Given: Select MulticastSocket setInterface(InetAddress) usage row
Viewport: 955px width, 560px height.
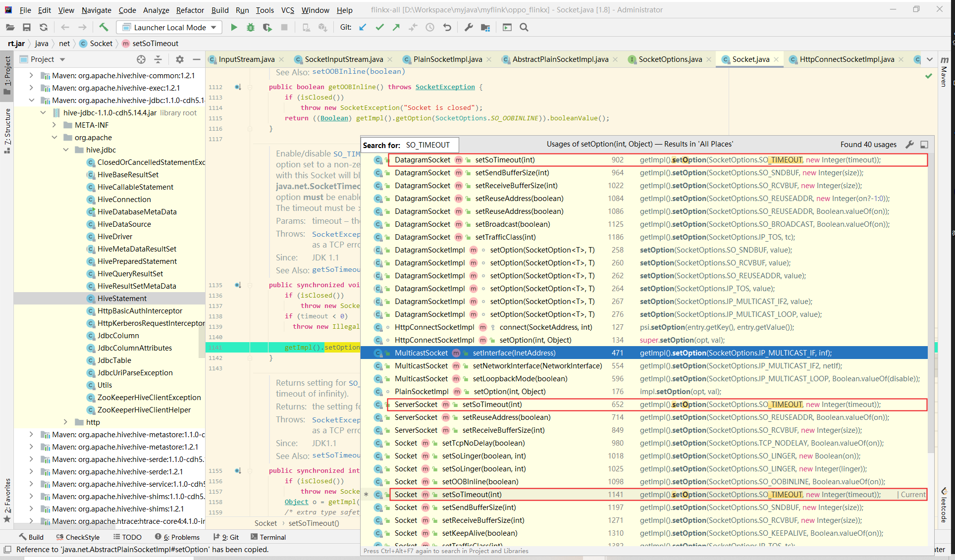Looking at the screenshot, I should point(644,353).
